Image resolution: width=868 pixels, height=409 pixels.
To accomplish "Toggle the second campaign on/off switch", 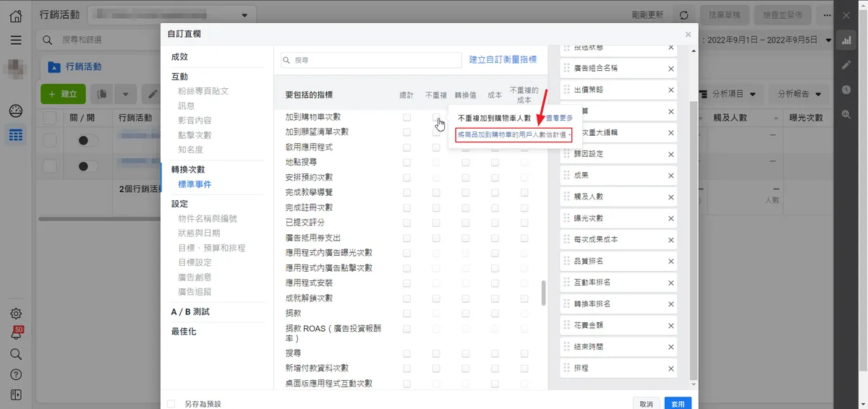I will pyautogui.click(x=88, y=166).
